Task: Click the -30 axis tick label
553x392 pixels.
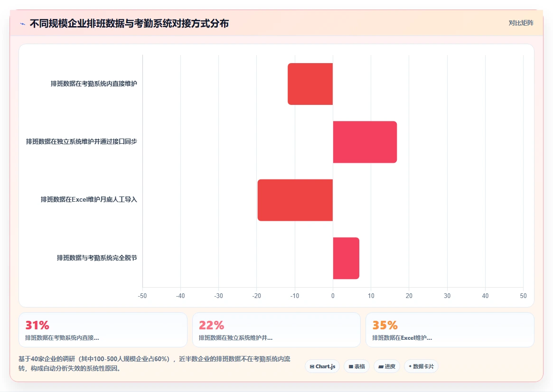Action: pyautogui.click(x=218, y=296)
